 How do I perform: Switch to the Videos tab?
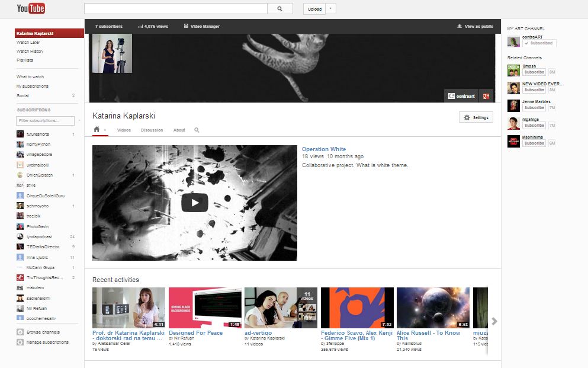(124, 130)
